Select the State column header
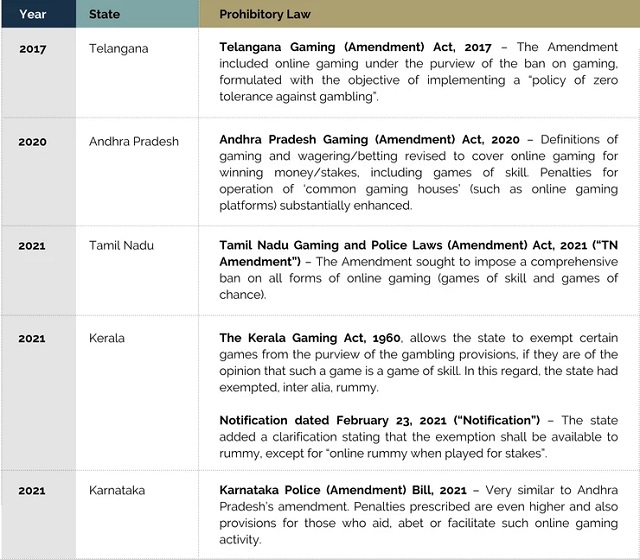 click(x=105, y=15)
